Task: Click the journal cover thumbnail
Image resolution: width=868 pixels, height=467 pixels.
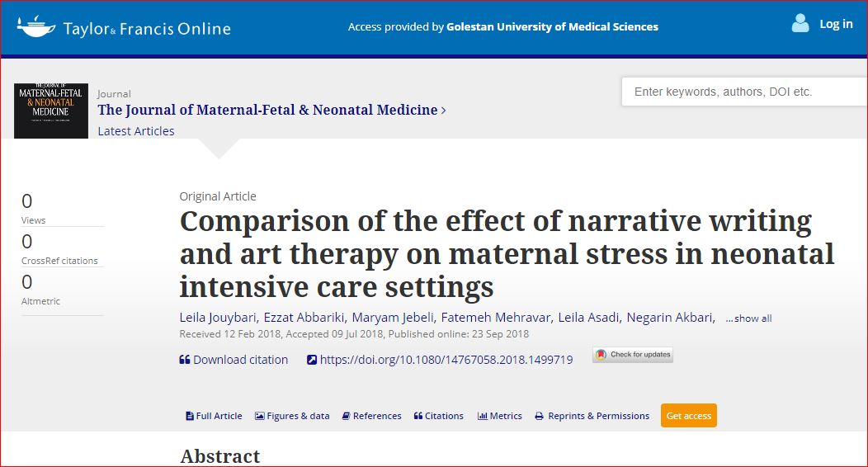Action: coord(51,111)
